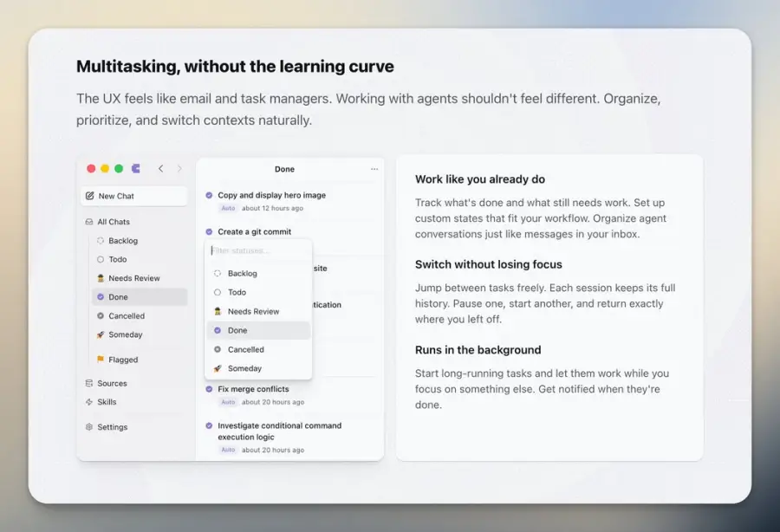This screenshot has height=532, width=780.
Task: Click the Runs in the background heading
Action: click(478, 350)
